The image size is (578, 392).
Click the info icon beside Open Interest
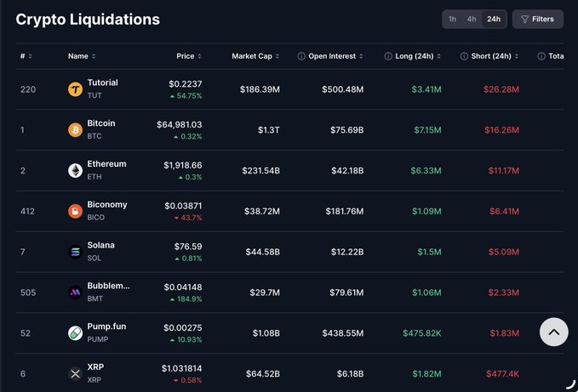[301, 56]
